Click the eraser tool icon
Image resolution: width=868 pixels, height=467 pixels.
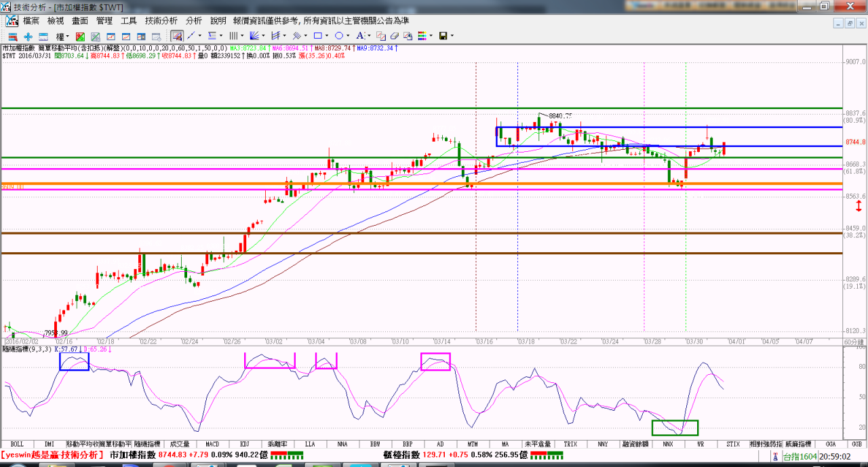394,36
